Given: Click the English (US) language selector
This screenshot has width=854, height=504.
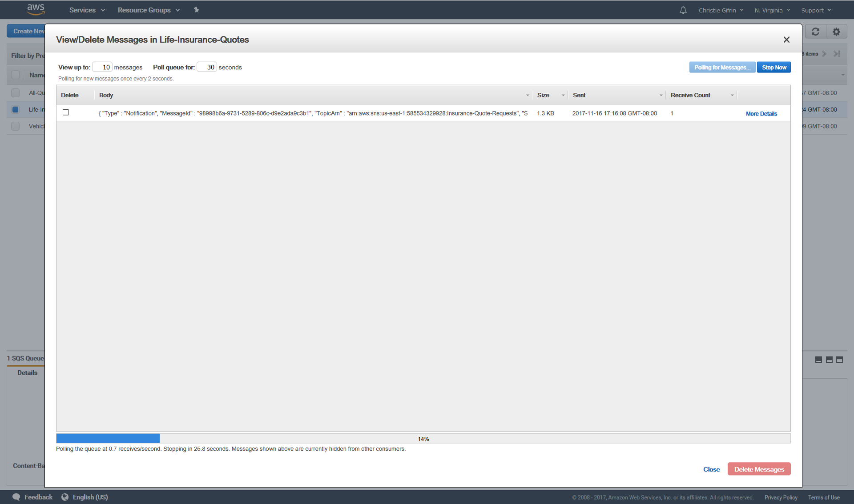Looking at the screenshot, I should 90,497.
